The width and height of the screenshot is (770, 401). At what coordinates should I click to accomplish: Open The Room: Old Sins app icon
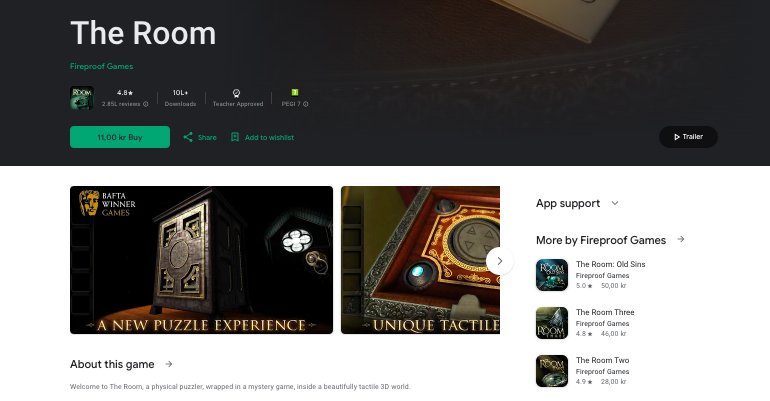click(552, 275)
